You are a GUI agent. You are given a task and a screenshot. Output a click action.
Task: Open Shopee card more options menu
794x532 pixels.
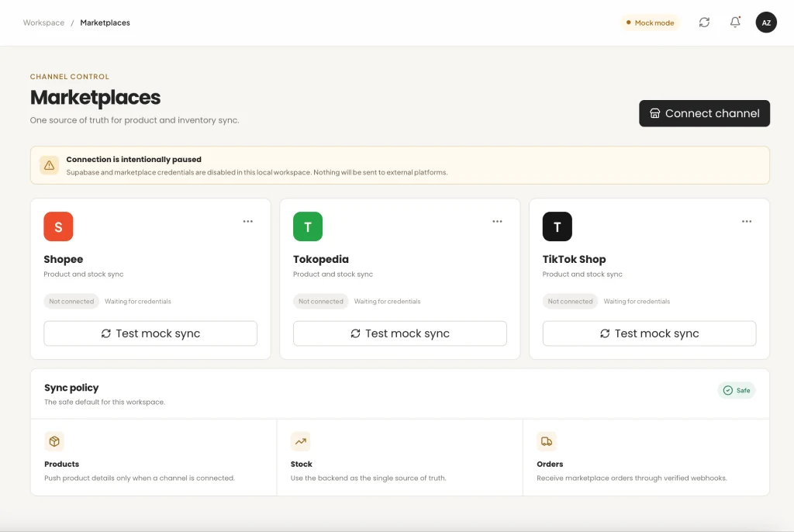[247, 222]
